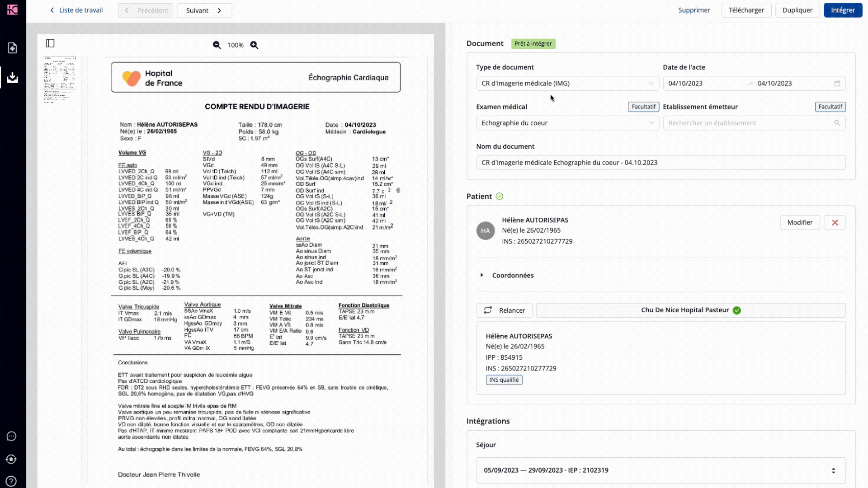Go back to Liste de travail

tap(76, 10)
